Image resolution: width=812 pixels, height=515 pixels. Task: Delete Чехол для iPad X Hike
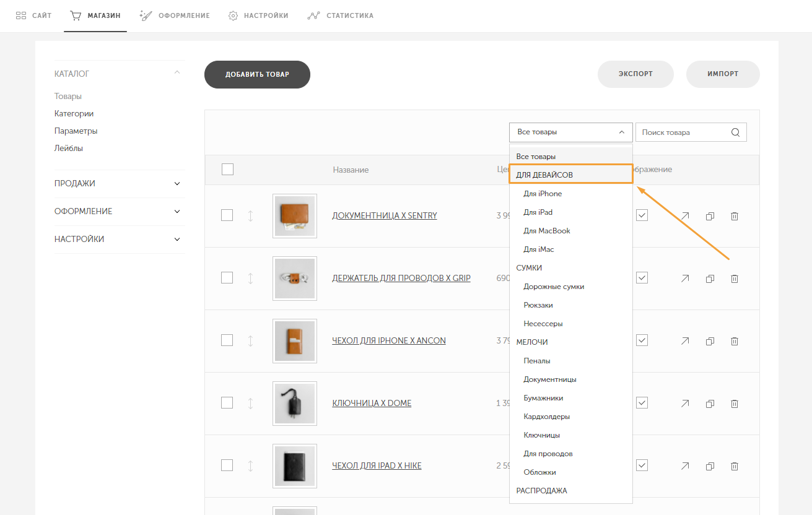735,466
